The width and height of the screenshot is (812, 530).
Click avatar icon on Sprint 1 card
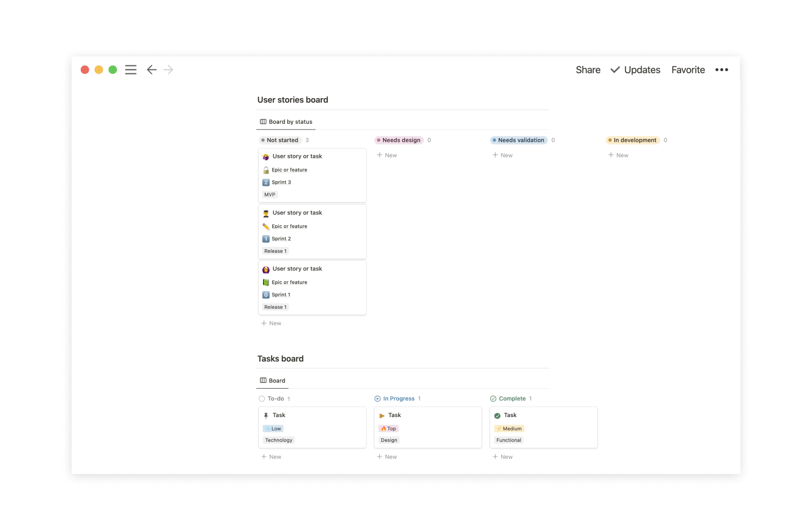click(266, 269)
